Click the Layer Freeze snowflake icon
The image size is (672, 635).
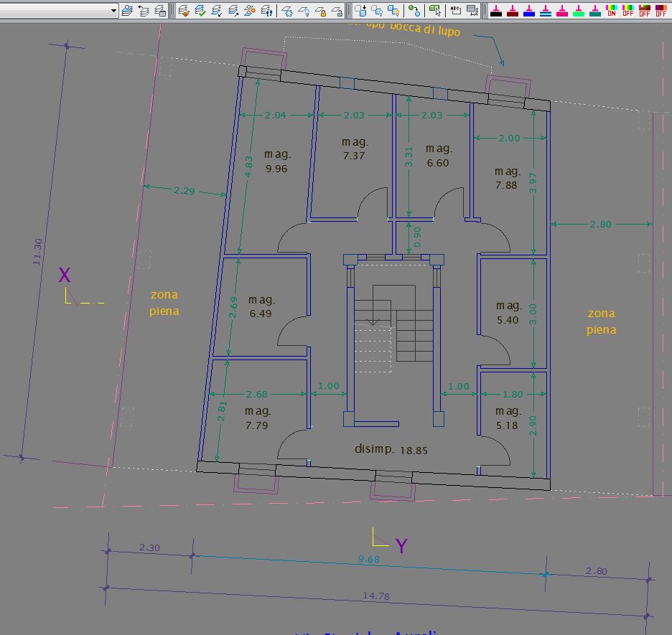(x=288, y=10)
